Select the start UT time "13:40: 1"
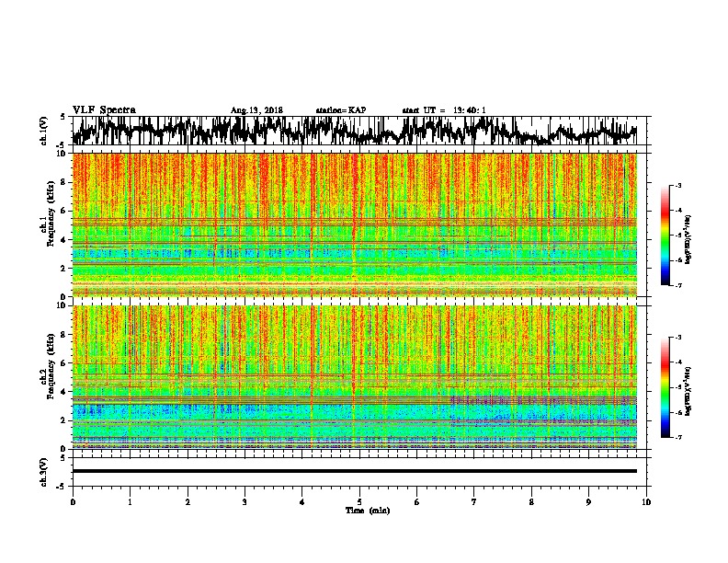728x563 pixels. pos(470,110)
